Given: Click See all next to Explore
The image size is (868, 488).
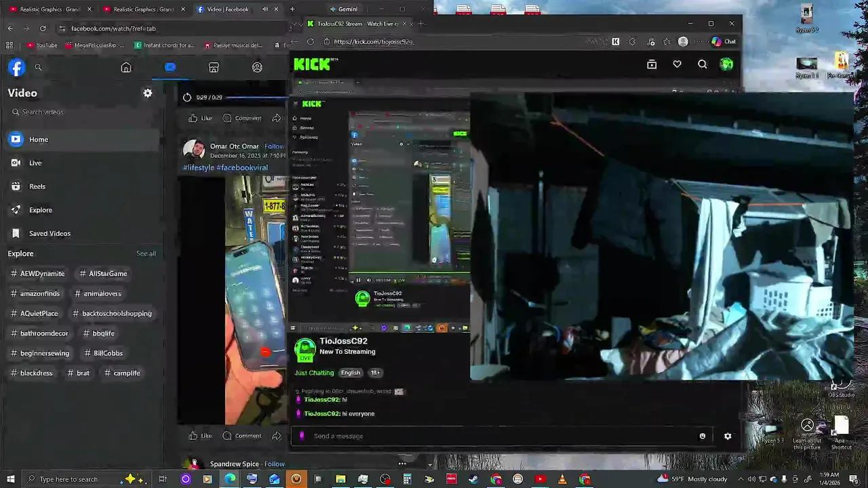Looking at the screenshot, I should tap(146, 253).
